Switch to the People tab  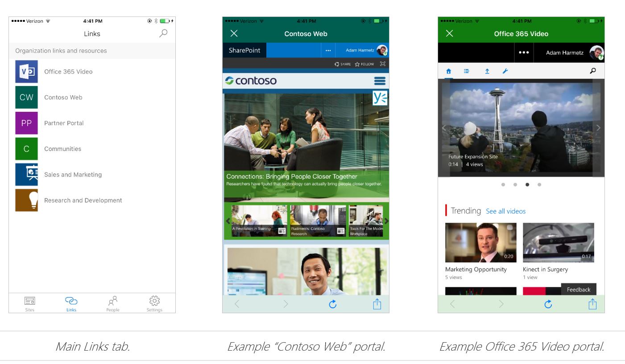pos(113,304)
